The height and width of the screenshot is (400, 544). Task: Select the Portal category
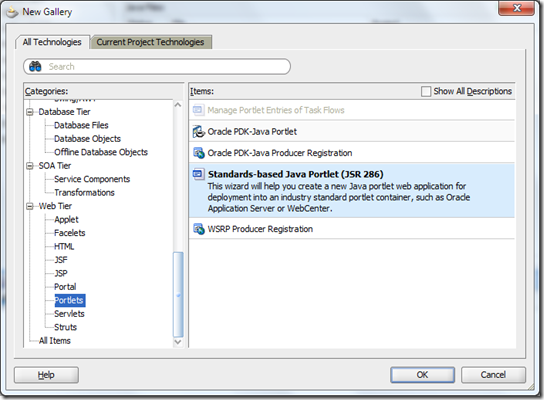pos(65,287)
